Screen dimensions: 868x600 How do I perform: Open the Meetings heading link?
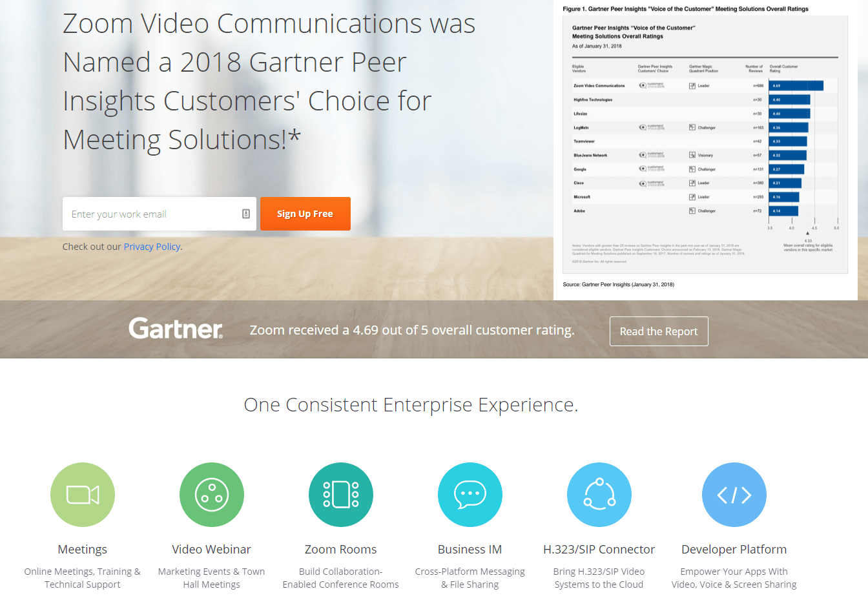83,550
